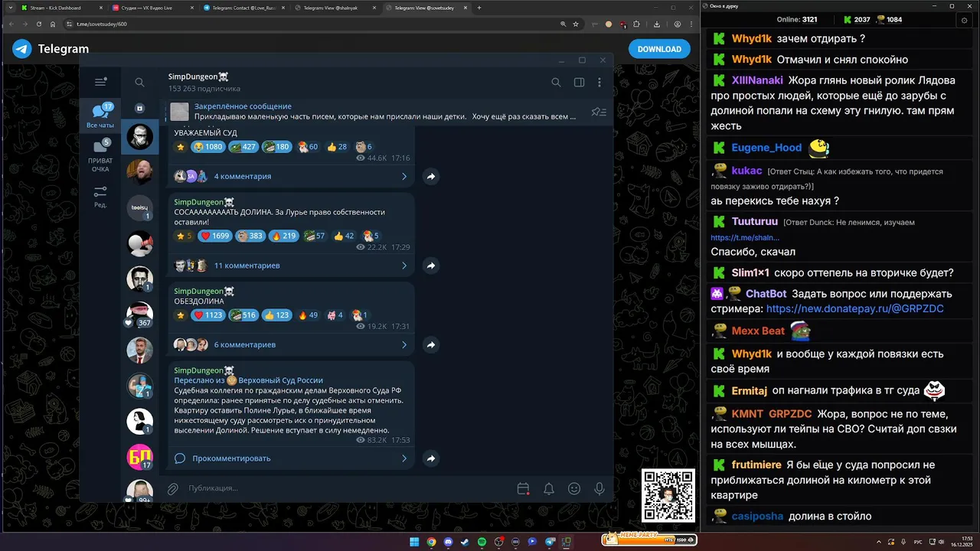
Task: Toggle the crying reaction with 1080
Action: 208,147
